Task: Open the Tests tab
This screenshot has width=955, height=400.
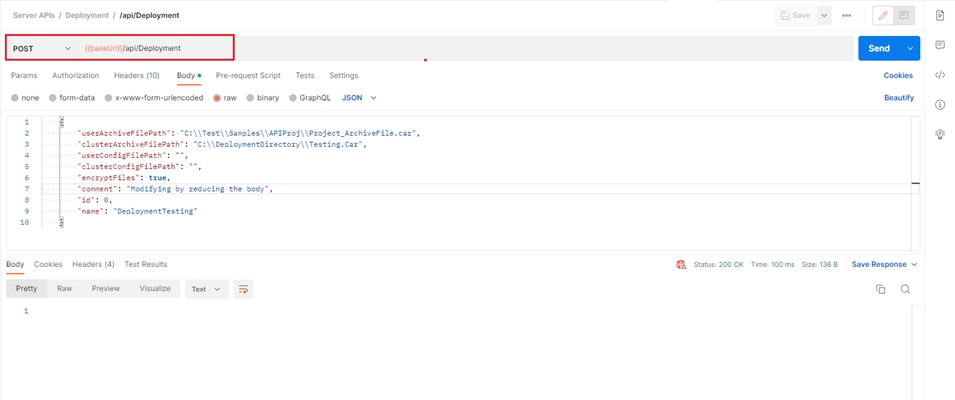Action: point(305,75)
